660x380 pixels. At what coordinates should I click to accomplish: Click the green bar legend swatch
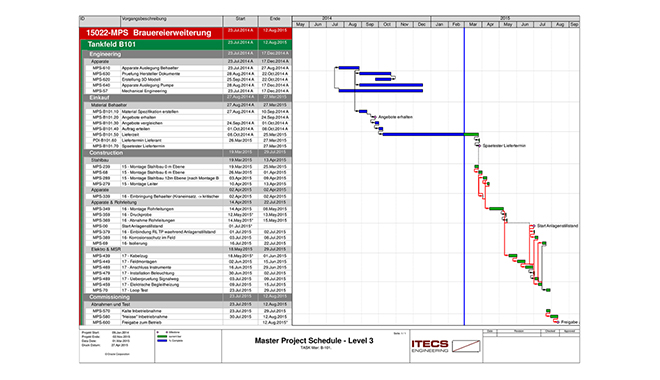(162, 337)
